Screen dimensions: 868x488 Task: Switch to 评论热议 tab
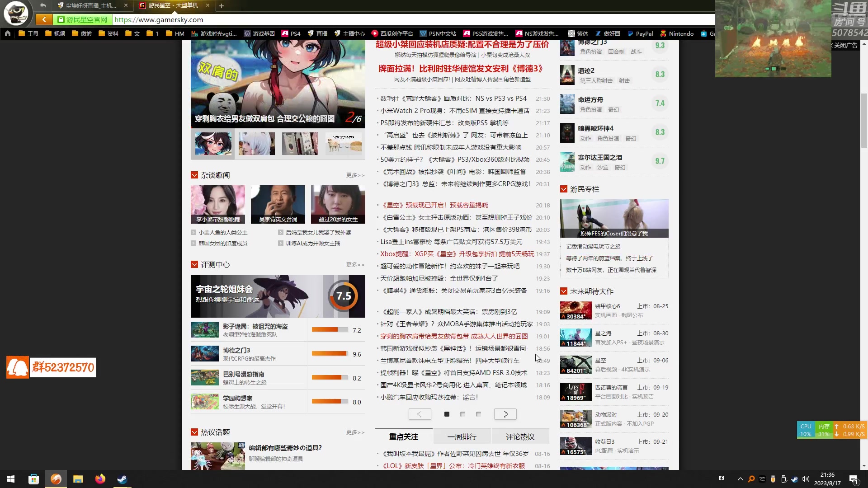(520, 436)
